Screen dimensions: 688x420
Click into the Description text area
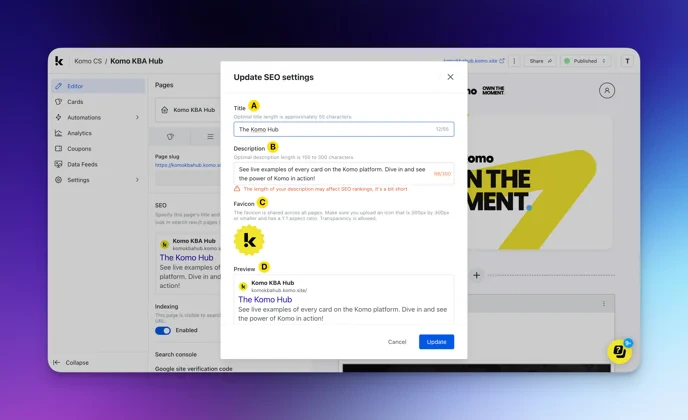(344, 174)
